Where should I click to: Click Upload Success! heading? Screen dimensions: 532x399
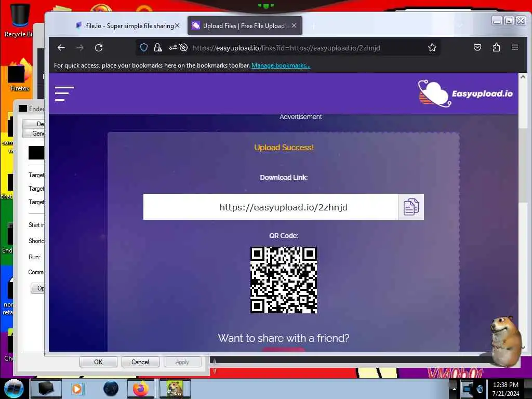point(284,148)
